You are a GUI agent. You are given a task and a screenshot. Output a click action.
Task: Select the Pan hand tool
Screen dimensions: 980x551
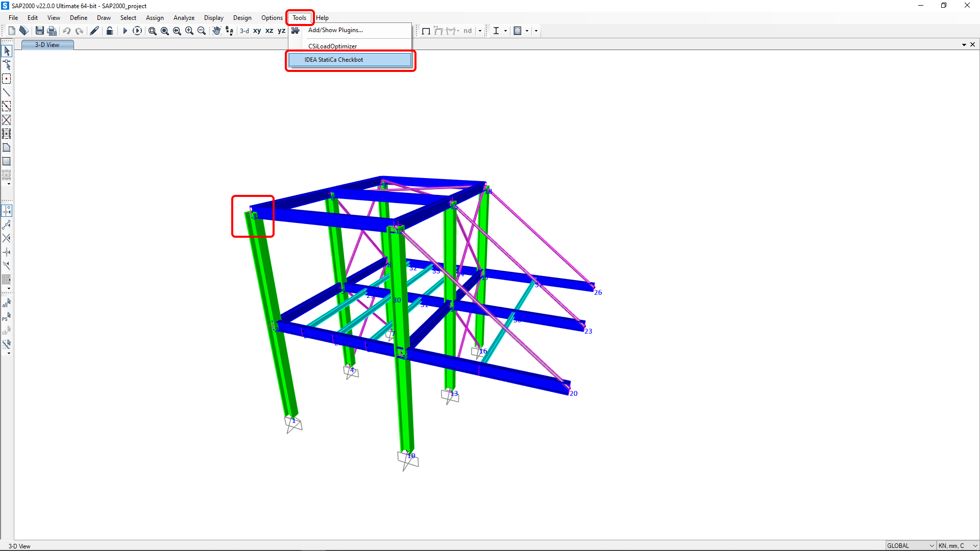tap(216, 31)
